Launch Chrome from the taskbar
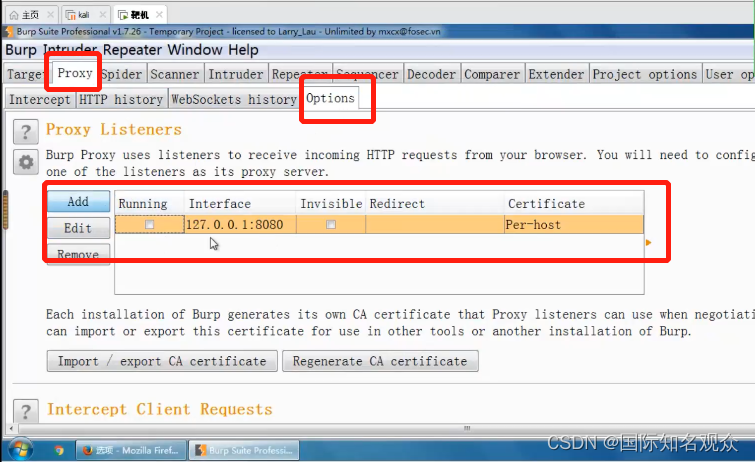Screen dimensions: 755x462 (x=59, y=450)
